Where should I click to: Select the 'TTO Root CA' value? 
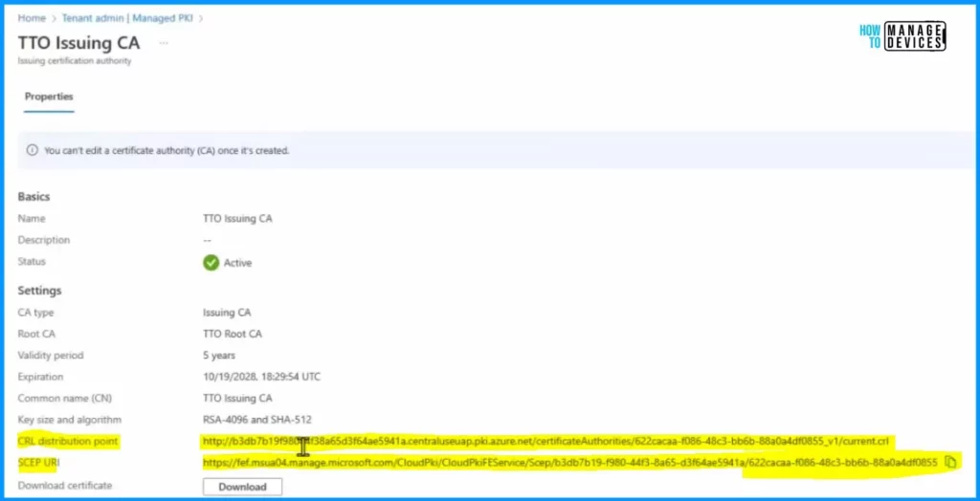[233, 334]
